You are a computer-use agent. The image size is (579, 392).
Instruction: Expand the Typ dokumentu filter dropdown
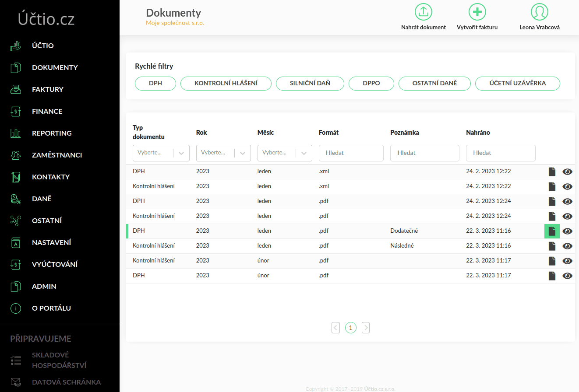(x=181, y=153)
